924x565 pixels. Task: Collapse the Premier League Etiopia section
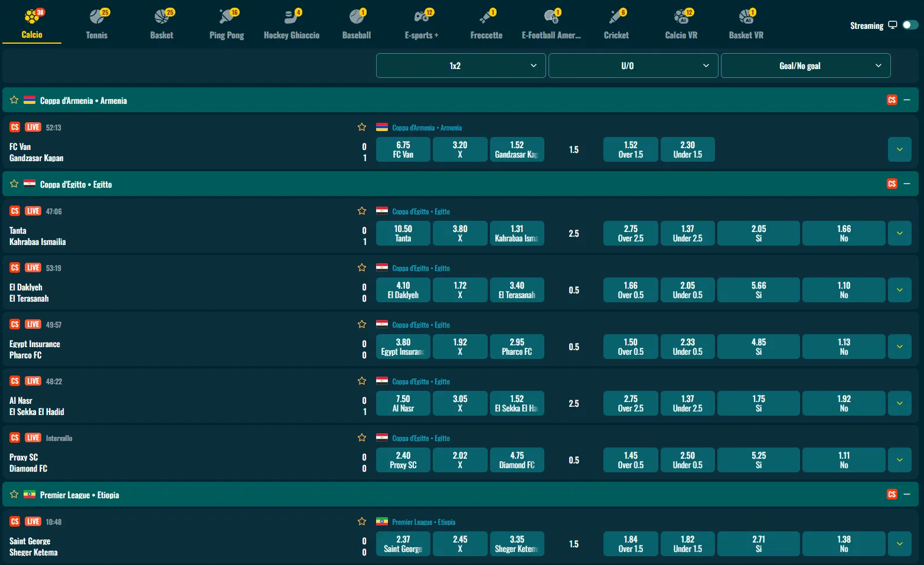point(907,494)
